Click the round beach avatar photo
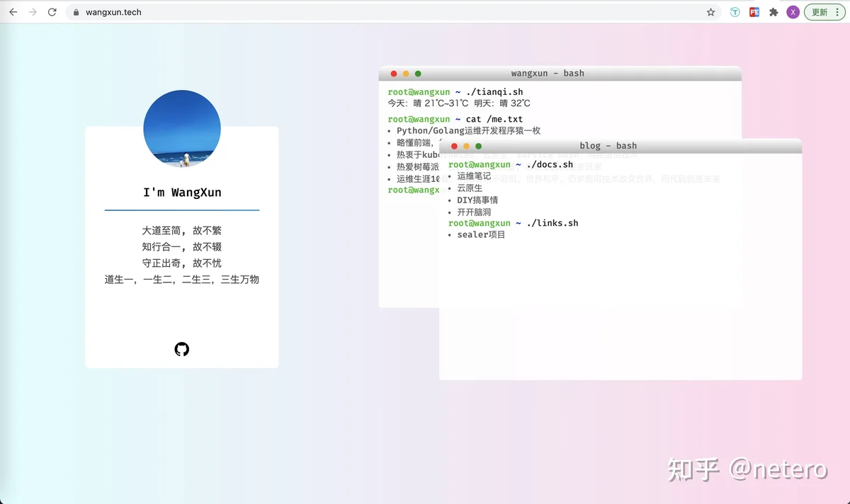The height and width of the screenshot is (504, 850). (182, 129)
